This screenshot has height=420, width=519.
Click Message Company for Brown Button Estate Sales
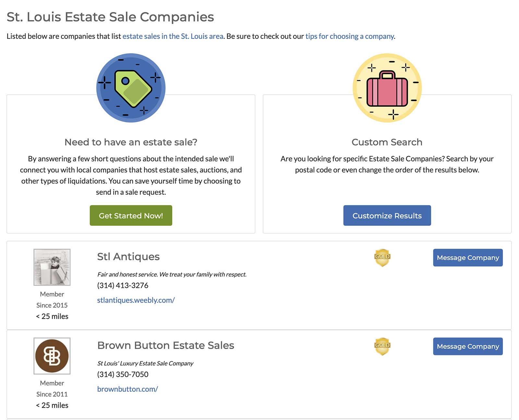coord(467,346)
